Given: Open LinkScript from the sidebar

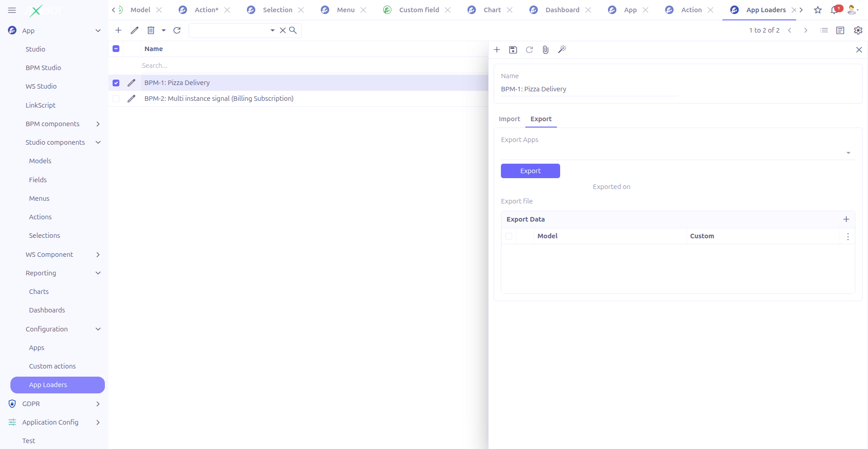Looking at the screenshot, I should [41, 105].
